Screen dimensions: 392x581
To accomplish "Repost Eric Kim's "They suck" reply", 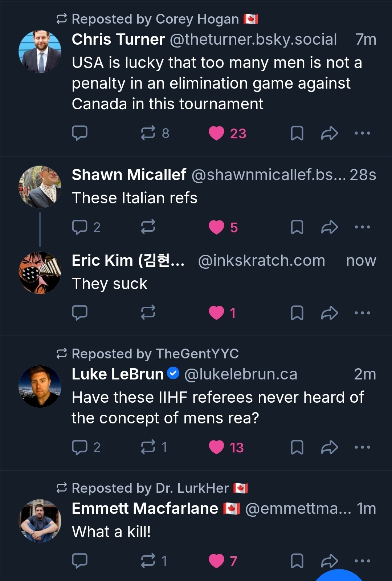I will pos(148,313).
